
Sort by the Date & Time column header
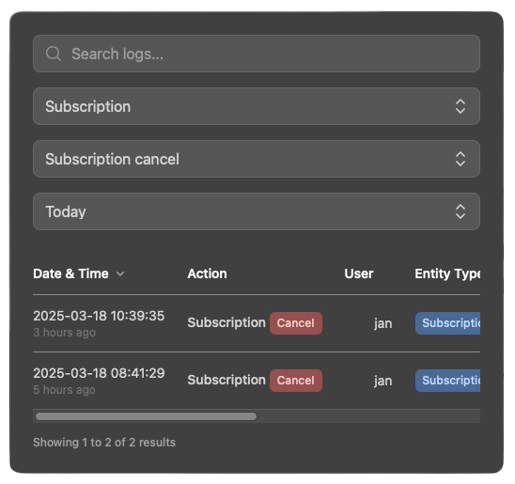pos(71,274)
